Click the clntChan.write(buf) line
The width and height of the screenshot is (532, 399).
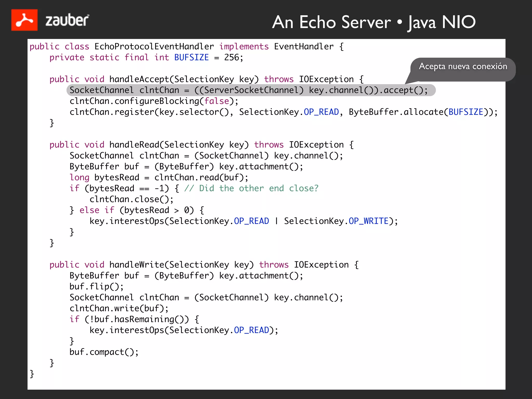119,308
